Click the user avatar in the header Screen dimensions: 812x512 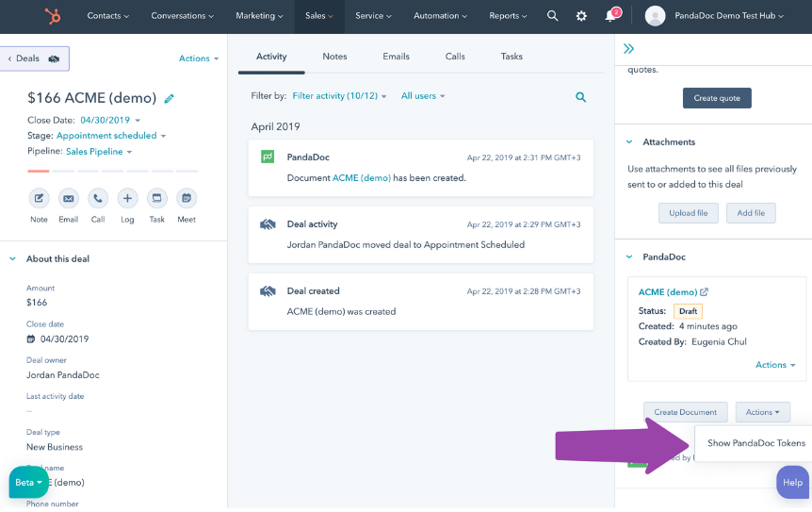(x=655, y=16)
